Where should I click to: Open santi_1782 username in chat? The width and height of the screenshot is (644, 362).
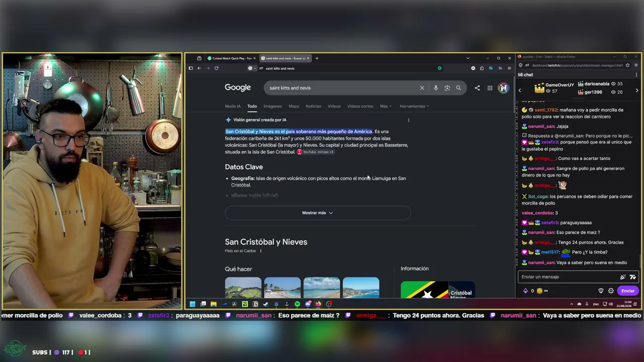pyautogui.click(x=546, y=110)
